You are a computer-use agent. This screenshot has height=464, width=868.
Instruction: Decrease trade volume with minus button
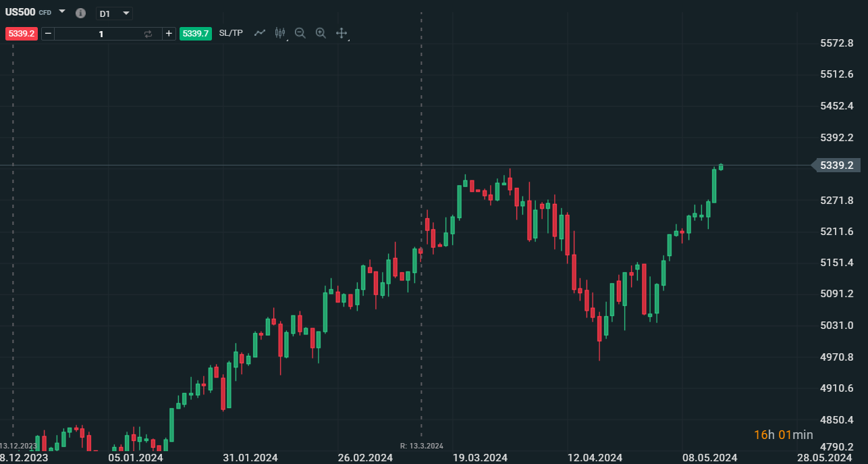tap(48, 33)
